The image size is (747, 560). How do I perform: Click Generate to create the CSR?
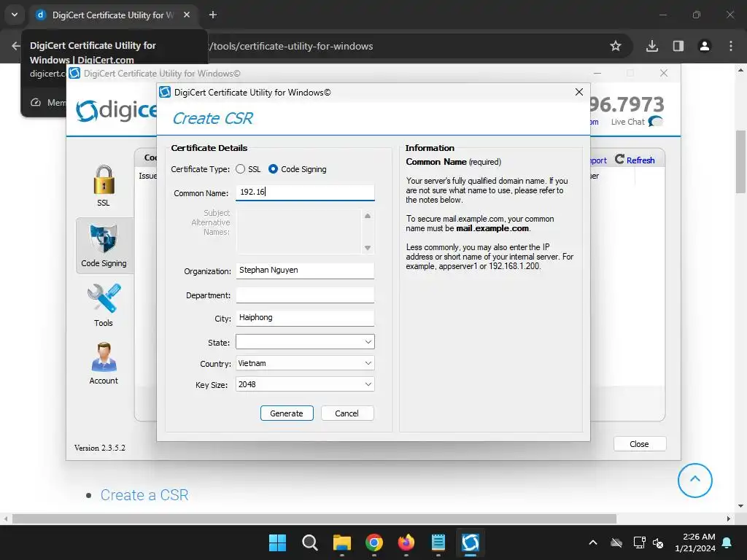pyautogui.click(x=287, y=413)
